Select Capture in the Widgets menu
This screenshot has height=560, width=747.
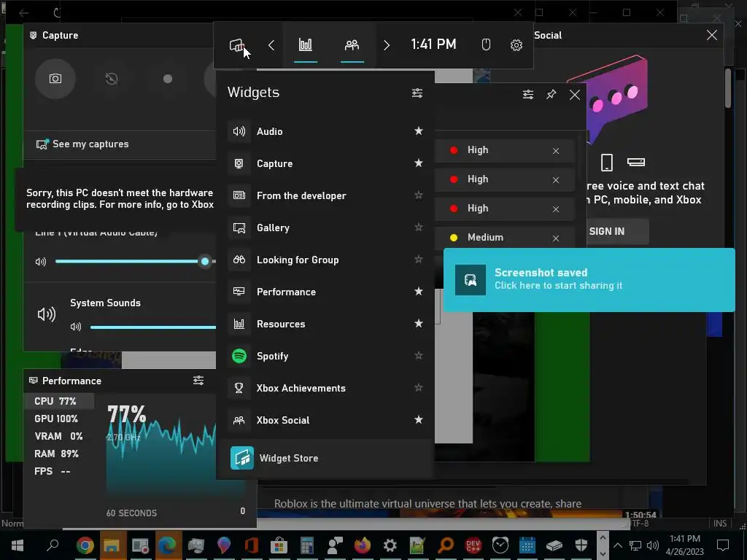pyautogui.click(x=325, y=163)
